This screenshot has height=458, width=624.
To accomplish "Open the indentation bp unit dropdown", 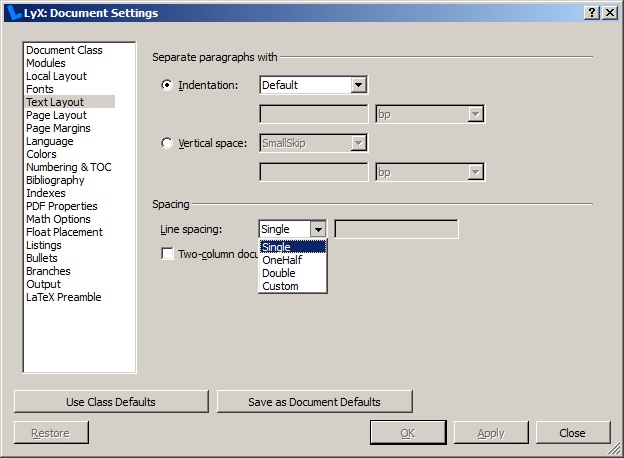I will [430, 114].
